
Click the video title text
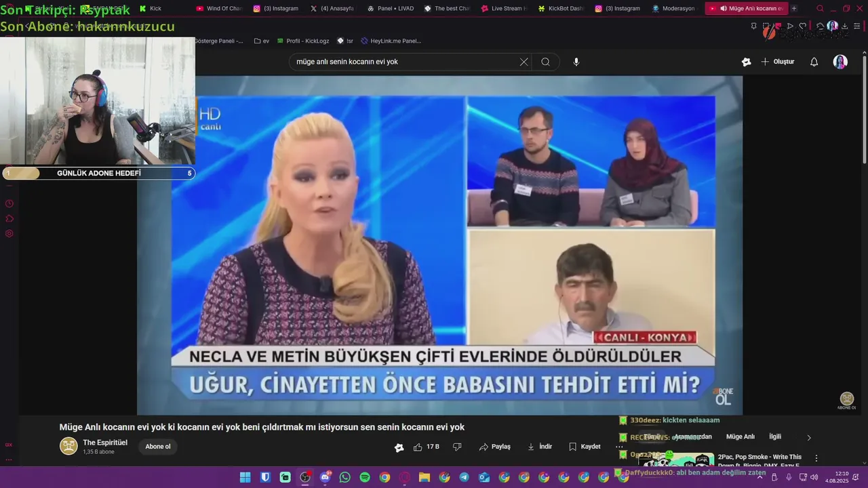coord(262,427)
